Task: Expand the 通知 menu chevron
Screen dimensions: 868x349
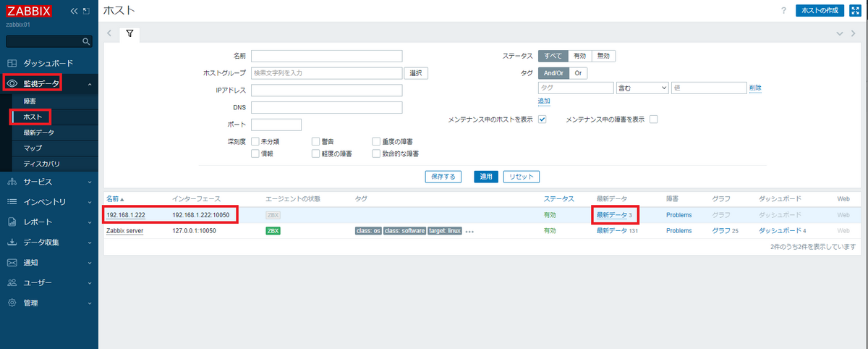Action: 90,263
